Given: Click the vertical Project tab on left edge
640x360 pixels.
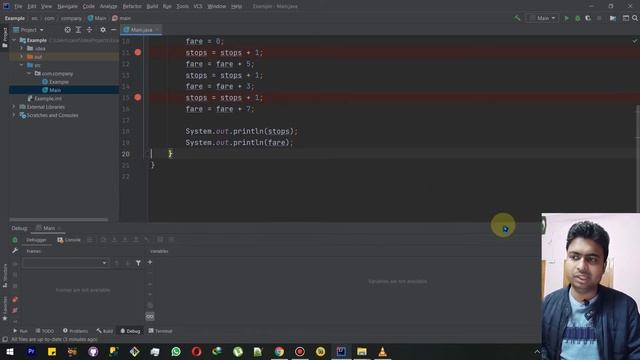Looking at the screenshot, I should point(4,38).
